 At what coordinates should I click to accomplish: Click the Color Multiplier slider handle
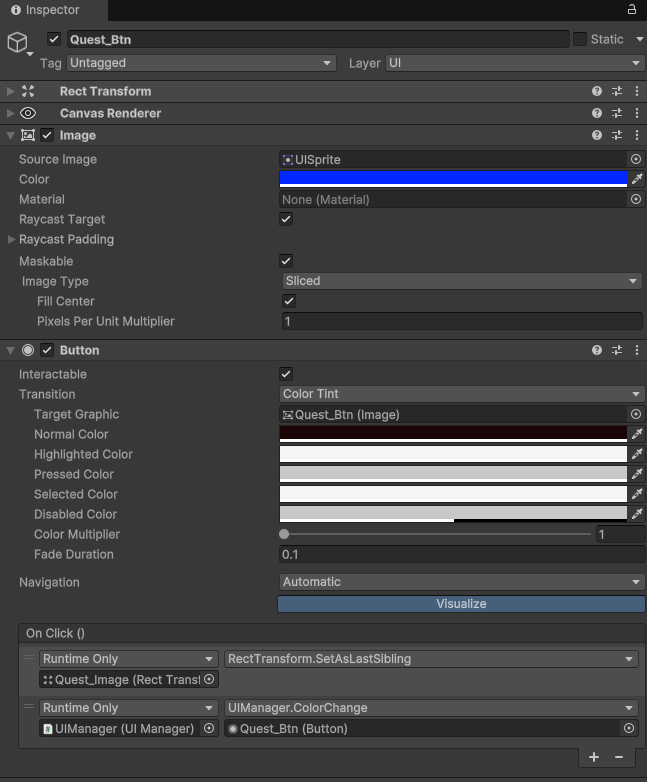284,534
